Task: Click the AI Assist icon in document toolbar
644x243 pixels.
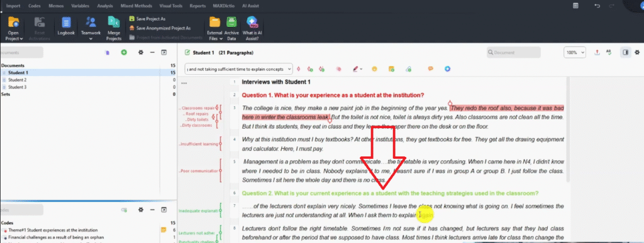Action: tap(448, 69)
